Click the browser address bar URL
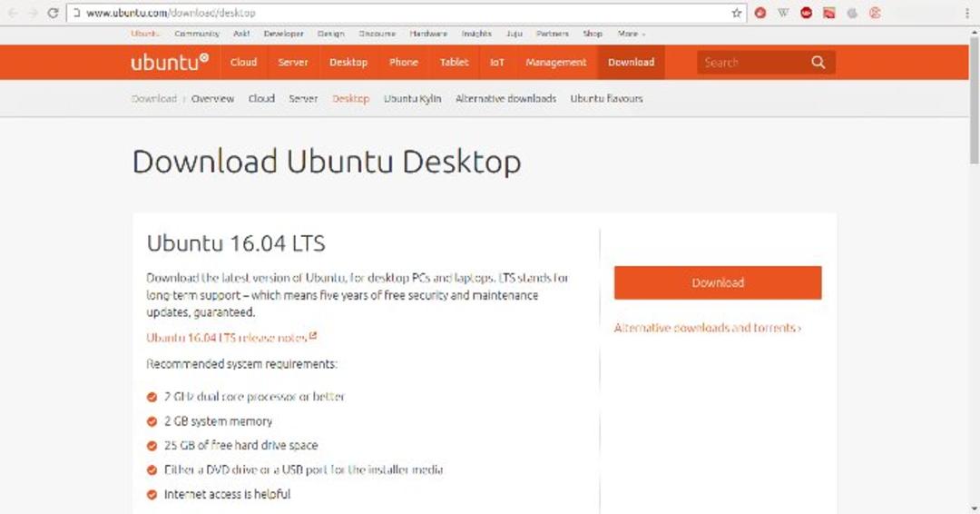Image resolution: width=980 pixels, height=514 pixels. (171, 13)
